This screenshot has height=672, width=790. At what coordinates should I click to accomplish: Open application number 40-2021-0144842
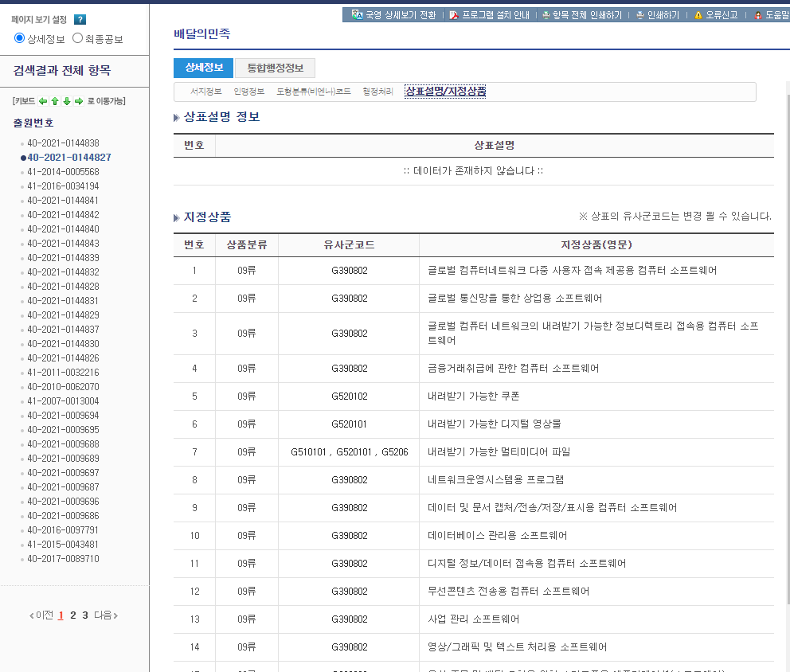[x=63, y=215]
